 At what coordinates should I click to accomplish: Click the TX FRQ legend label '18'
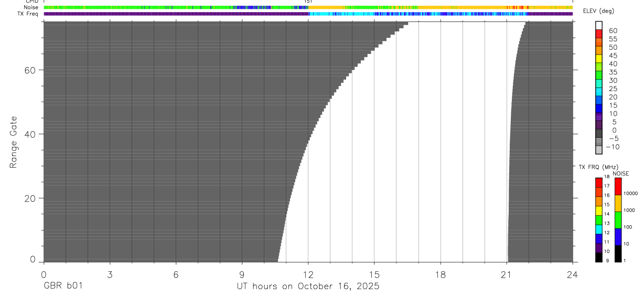click(607, 177)
